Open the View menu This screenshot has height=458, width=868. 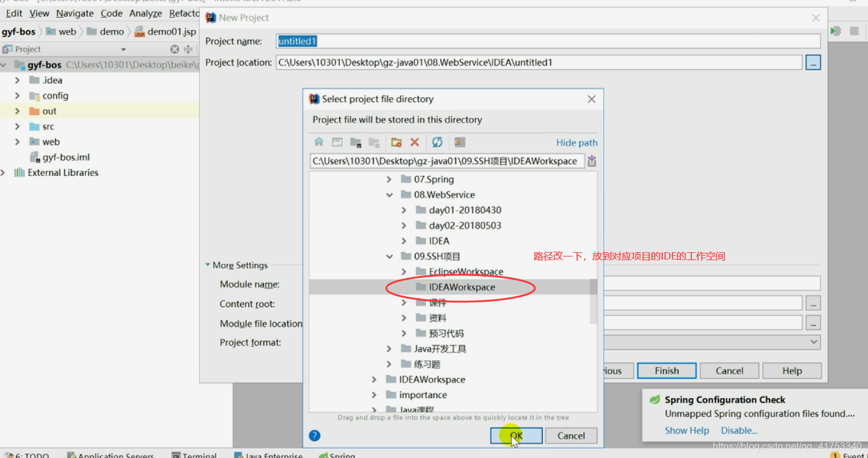[x=39, y=13]
